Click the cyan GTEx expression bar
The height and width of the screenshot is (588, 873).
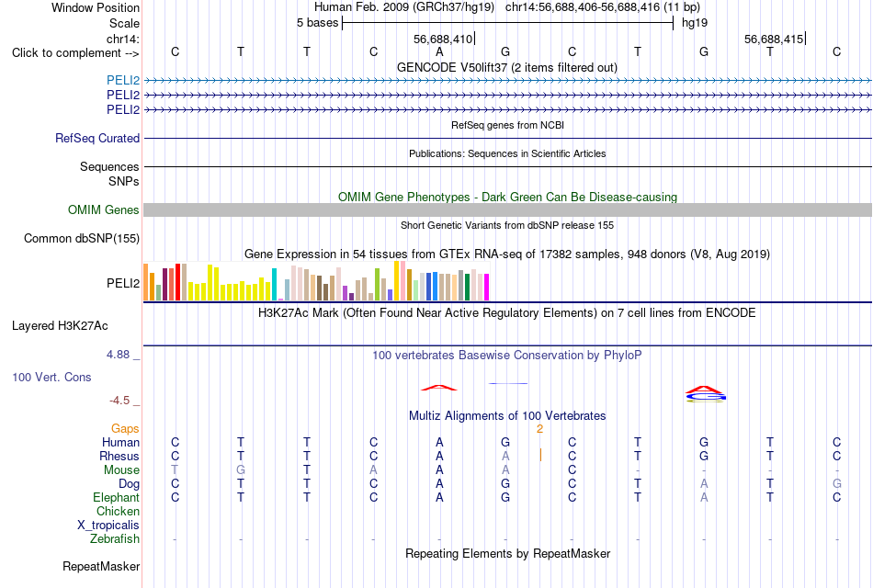click(274, 285)
